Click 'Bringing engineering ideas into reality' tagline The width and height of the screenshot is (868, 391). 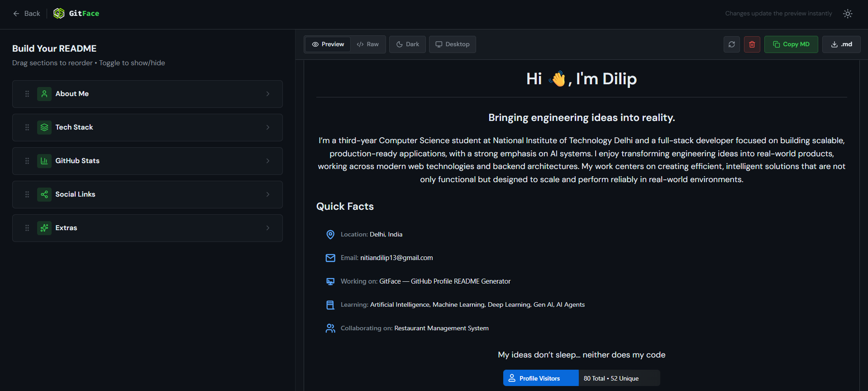coord(582,118)
